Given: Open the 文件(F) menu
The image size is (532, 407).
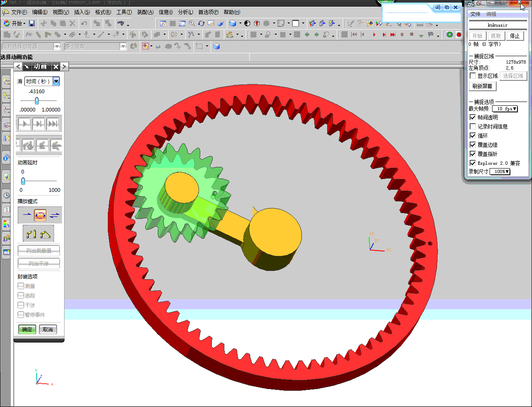Looking at the screenshot, I should point(19,12).
